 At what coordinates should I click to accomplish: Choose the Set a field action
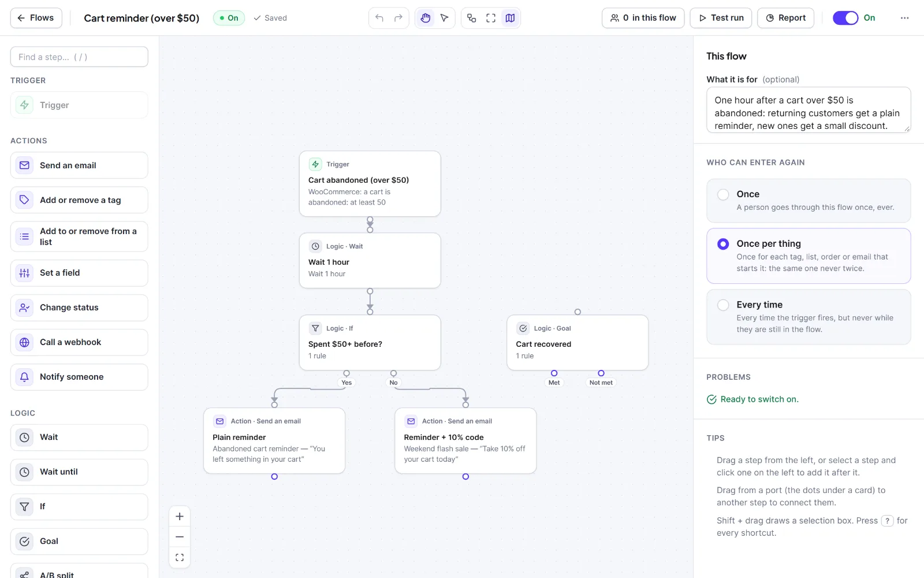(79, 273)
